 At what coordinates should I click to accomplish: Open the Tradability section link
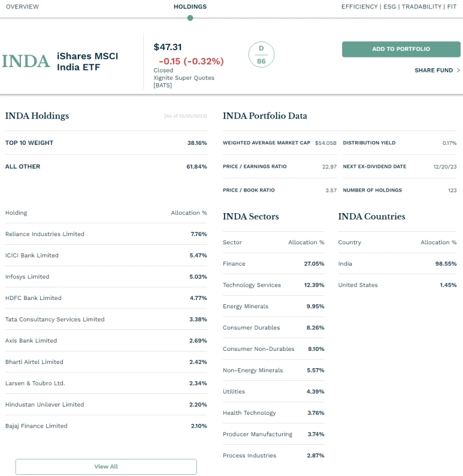click(x=422, y=7)
